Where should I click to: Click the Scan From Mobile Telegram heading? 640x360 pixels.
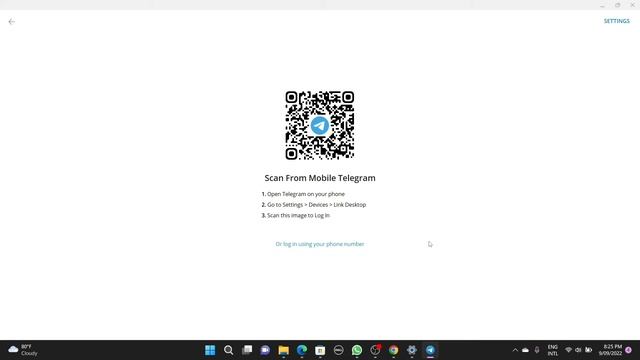click(320, 178)
